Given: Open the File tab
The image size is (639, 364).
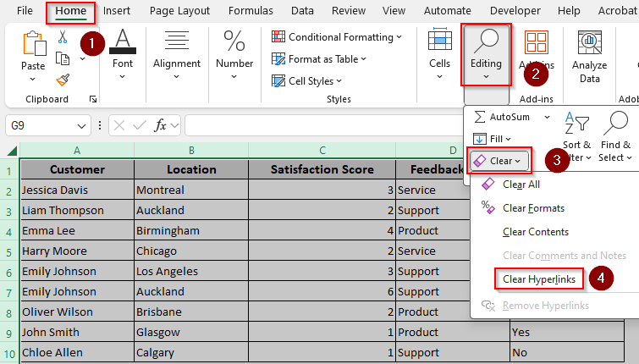Looking at the screenshot, I should [x=25, y=11].
